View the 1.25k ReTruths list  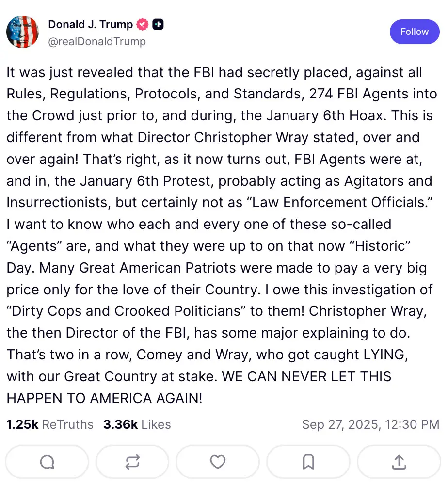pyautogui.click(x=50, y=424)
